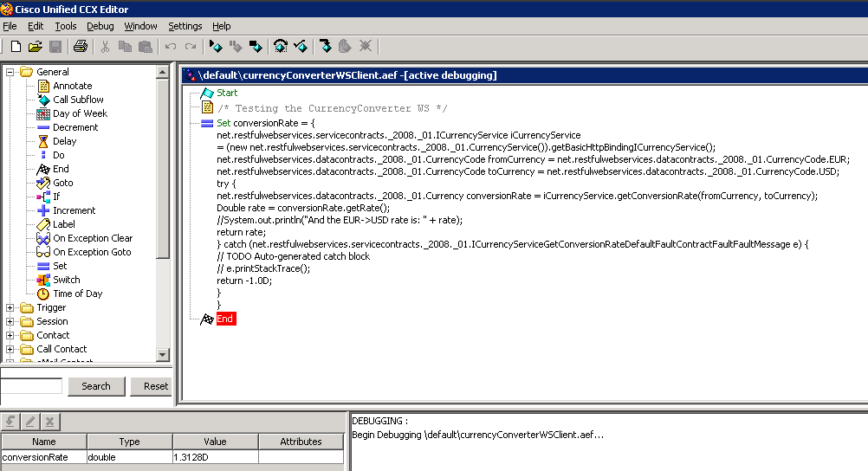The width and height of the screenshot is (868, 471).
Task: Open the Edit menu
Action: point(36,26)
